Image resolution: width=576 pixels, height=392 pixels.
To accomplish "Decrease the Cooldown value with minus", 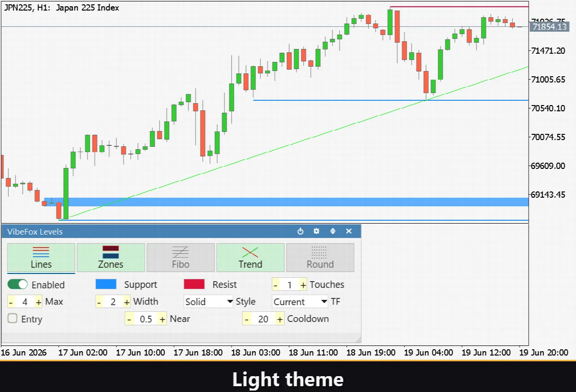I will pos(247,319).
